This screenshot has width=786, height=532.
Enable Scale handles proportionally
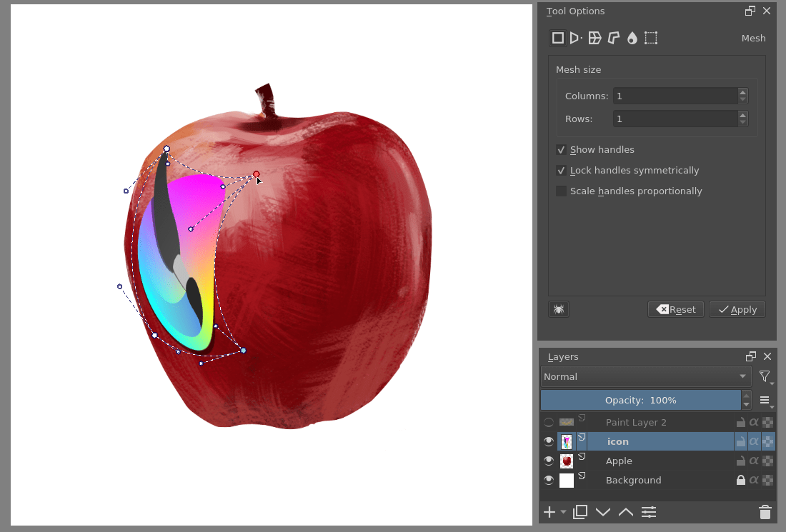pyautogui.click(x=561, y=191)
